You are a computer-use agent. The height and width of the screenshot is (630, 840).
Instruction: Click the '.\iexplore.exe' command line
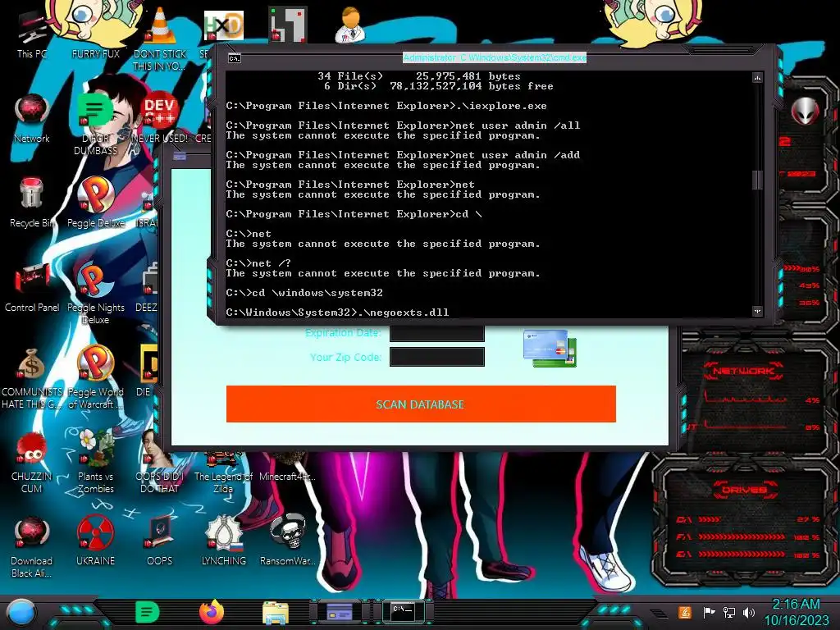point(386,106)
